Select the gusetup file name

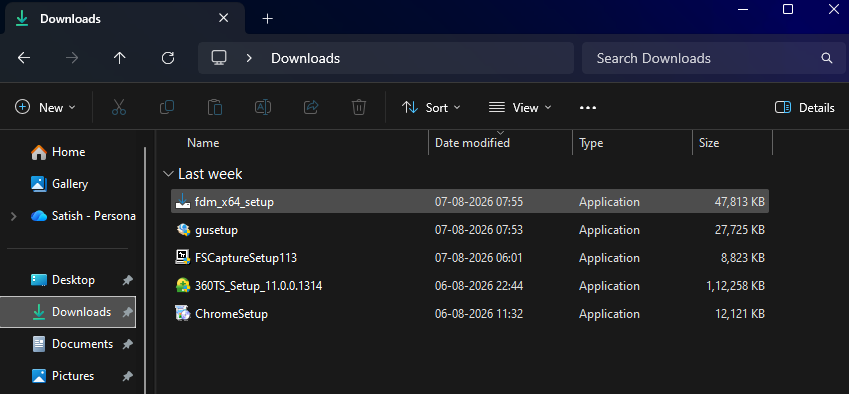click(x=217, y=230)
